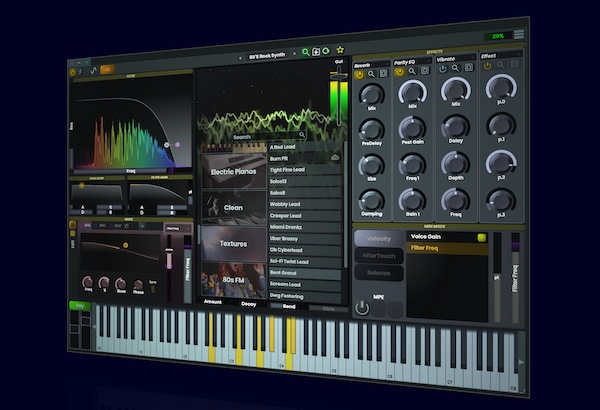The width and height of the screenshot is (600, 410).
Task: Select the second ENV modulator tab
Action: (x=118, y=226)
